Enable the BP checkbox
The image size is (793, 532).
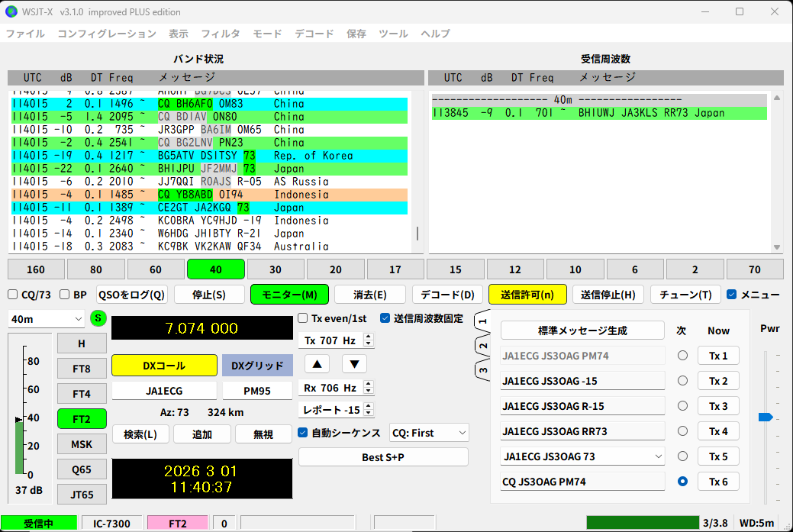coord(64,295)
